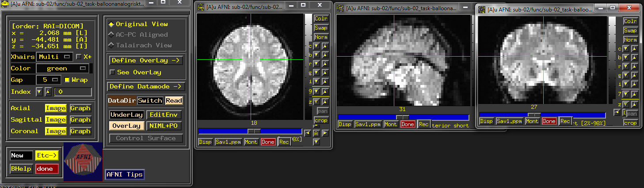Click the center A arrowpad button

point(316,133)
